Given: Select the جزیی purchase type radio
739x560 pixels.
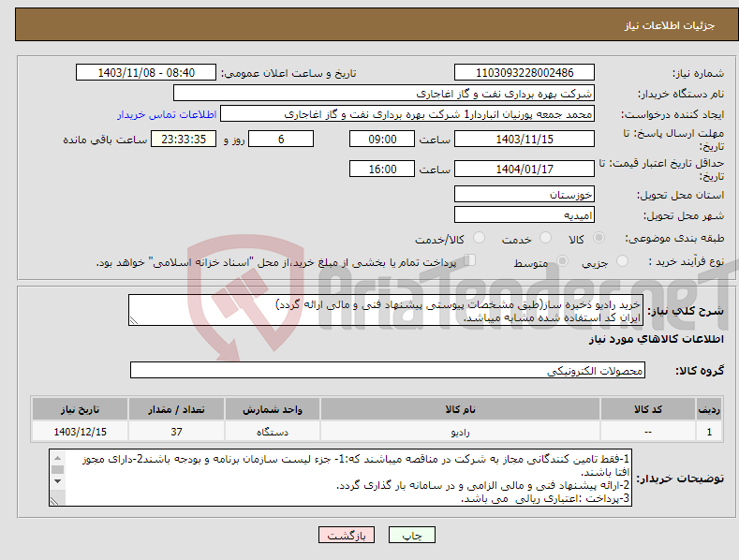Looking at the screenshot, I should click(x=623, y=261).
